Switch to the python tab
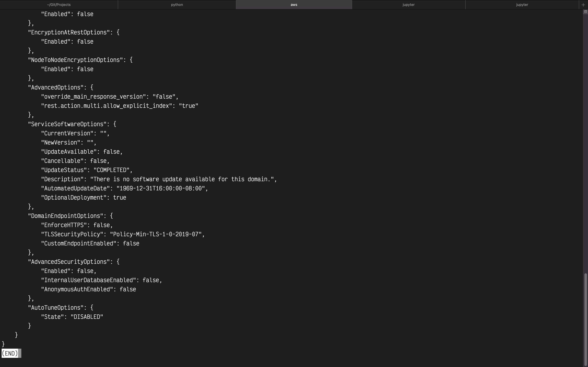The width and height of the screenshot is (588, 367). click(177, 5)
